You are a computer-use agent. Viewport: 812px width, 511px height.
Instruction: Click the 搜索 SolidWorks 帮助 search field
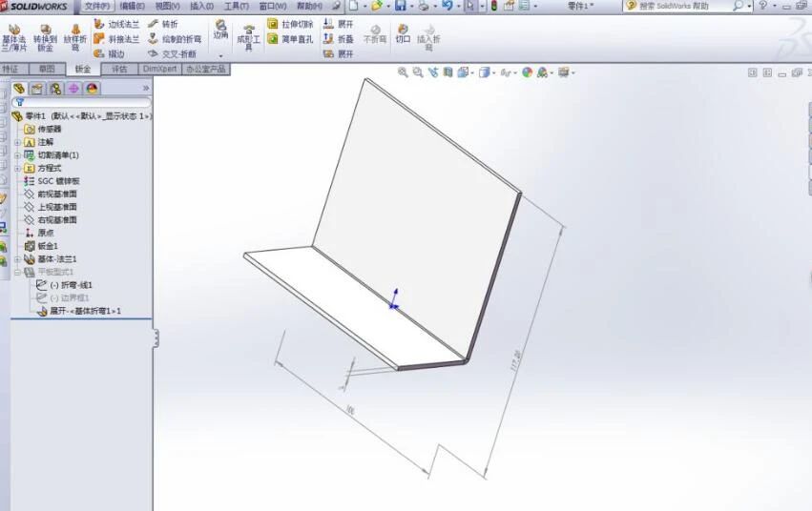[x=676, y=7]
